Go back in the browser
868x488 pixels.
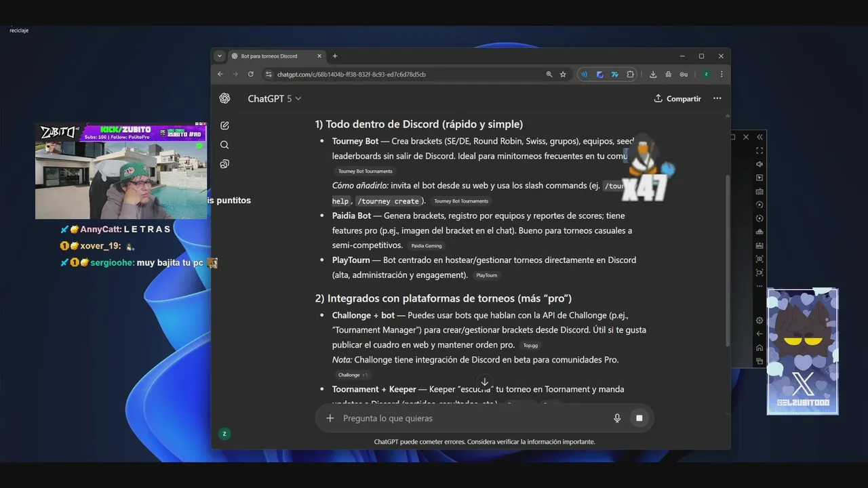pyautogui.click(x=220, y=75)
